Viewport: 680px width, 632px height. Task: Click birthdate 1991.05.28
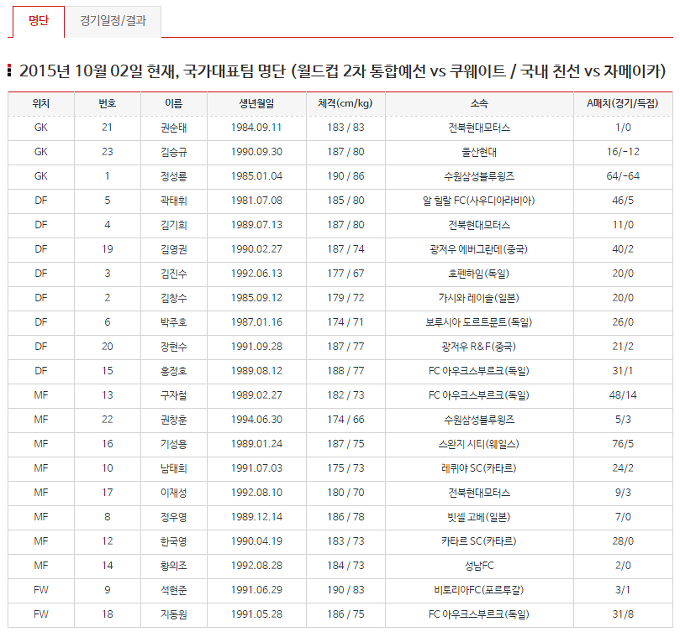(x=257, y=613)
